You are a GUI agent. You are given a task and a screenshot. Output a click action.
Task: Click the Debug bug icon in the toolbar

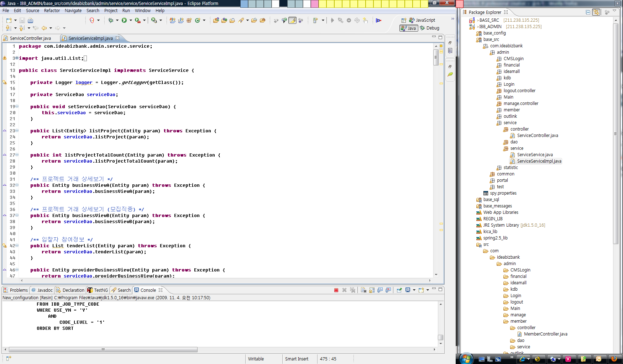[x=111, y=20]
